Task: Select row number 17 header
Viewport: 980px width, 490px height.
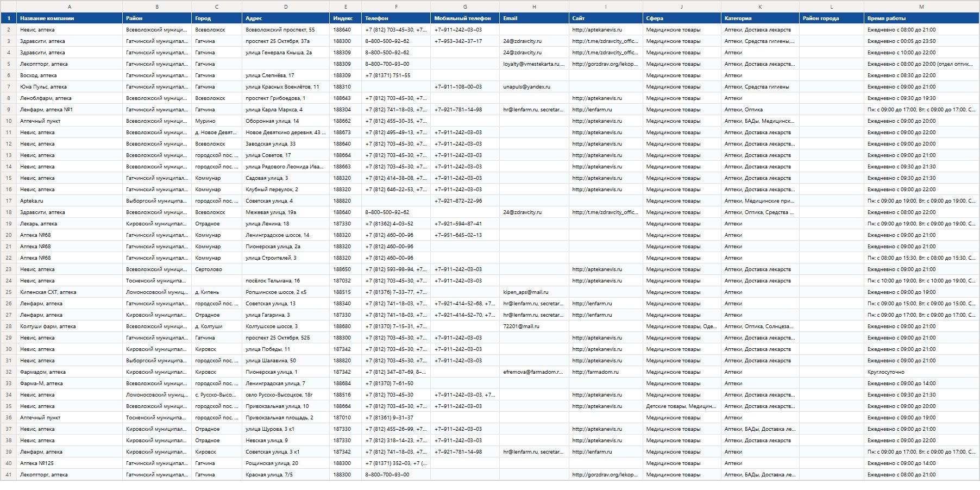Action: (9, 201)
